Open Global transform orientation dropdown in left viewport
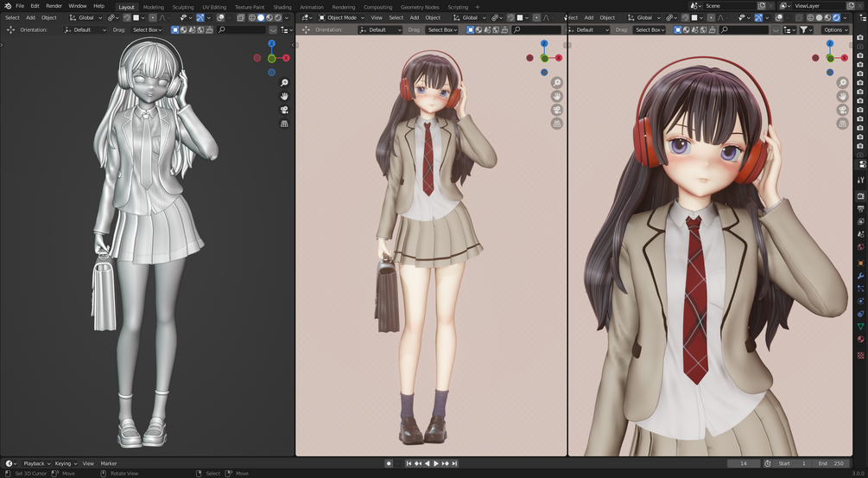 click(x=86, y=18)
